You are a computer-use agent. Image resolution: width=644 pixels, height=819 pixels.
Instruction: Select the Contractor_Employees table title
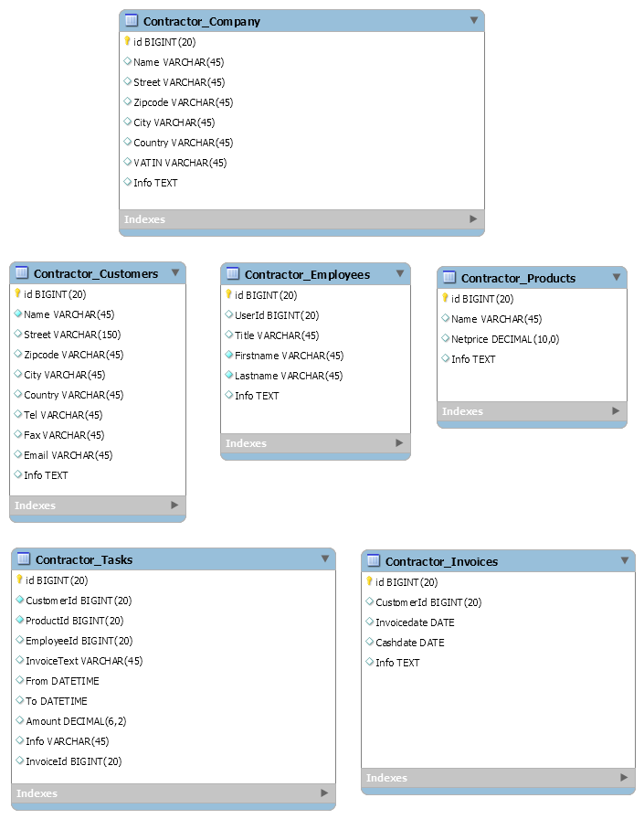(307, 274)
